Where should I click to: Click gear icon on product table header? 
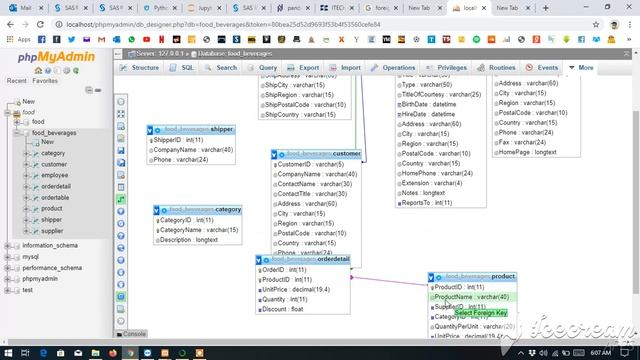point(439,278)
